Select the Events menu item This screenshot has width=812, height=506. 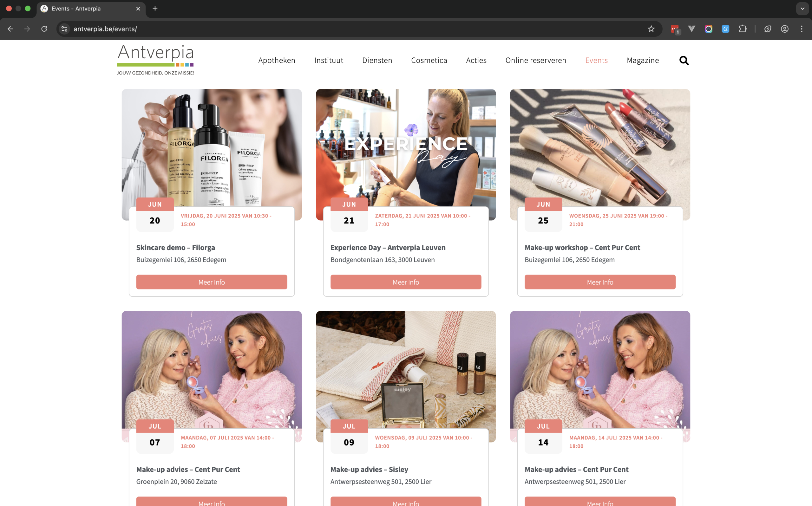596,60
